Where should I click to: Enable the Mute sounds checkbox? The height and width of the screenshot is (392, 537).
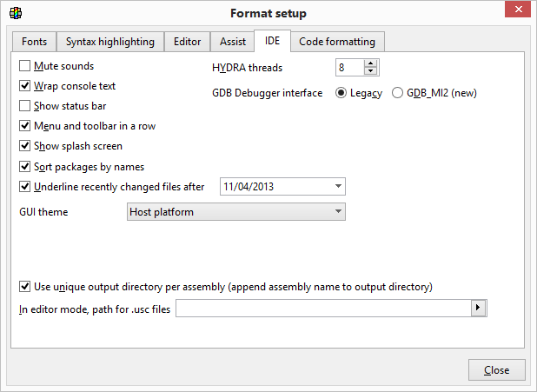coord(25,66)
